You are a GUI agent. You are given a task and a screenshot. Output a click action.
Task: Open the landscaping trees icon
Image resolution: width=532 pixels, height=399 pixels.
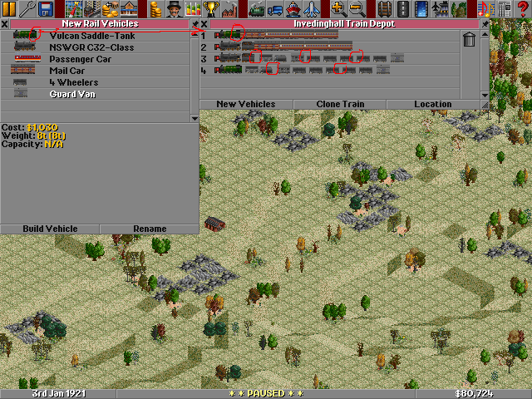(x=458, y=9)
